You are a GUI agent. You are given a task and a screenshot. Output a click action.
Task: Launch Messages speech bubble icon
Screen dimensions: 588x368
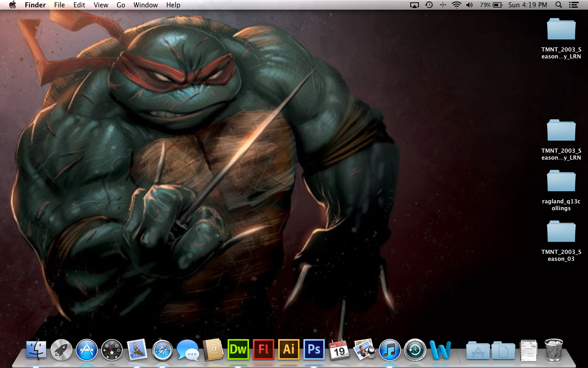[x=188, y=351]
